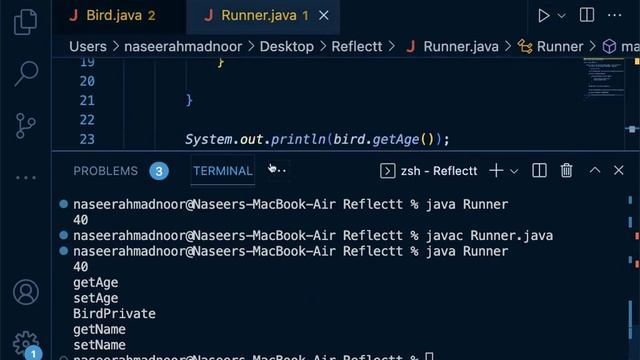The width and height of the screenshot is (640, 360).
Task: Open the PROBLEMS panel tab
Action: [106, 171]
